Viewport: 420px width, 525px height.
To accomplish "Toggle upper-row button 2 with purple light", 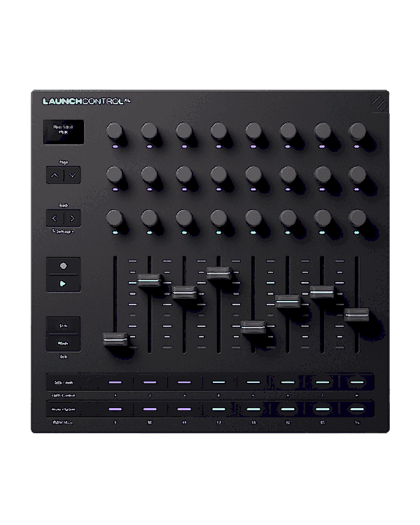I will [150, 382].
